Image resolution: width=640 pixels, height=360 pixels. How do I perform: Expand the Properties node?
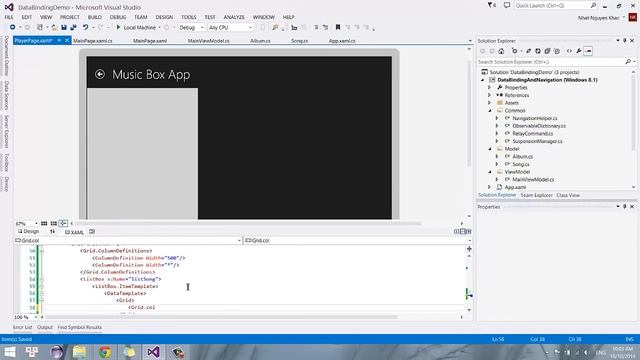tap(489, 87)
